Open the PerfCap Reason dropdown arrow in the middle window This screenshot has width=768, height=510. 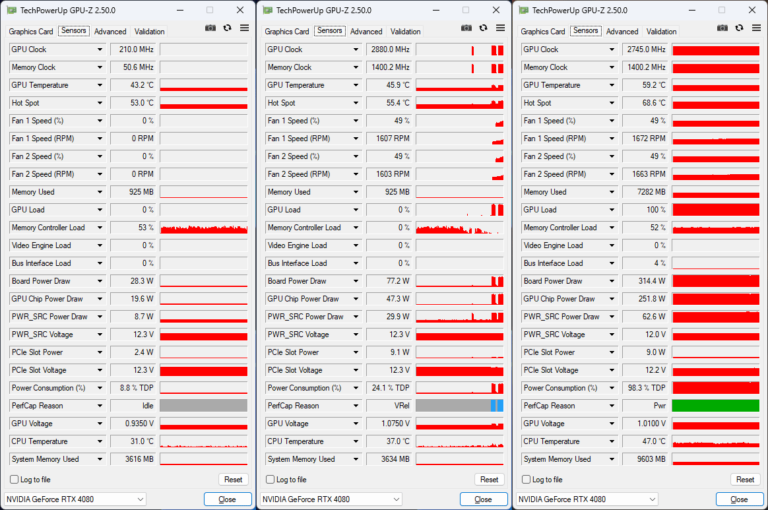355,406
